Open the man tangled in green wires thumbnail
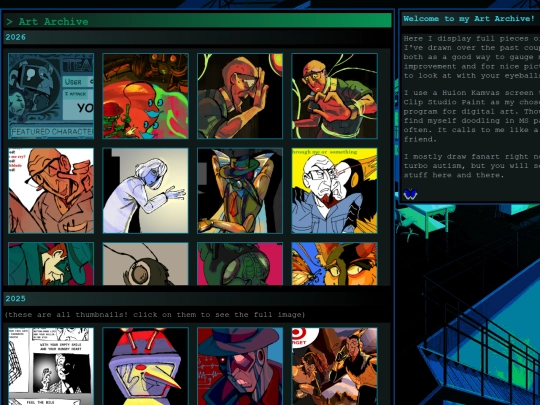 click(334, 96)
